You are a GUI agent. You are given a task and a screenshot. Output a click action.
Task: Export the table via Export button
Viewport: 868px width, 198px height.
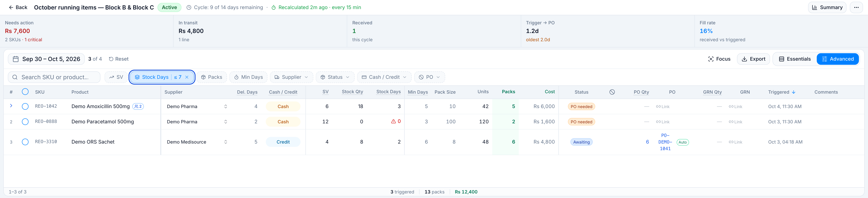tap(753, 59)
